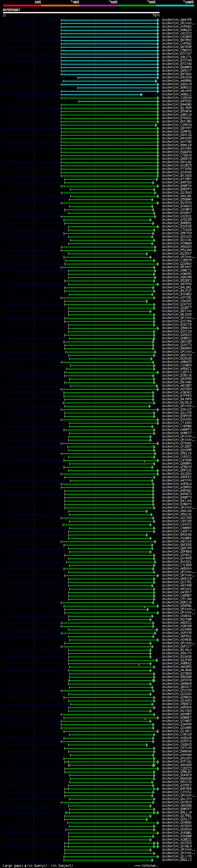Screen dimensions: 197x868
Task: Open the UniRef100_A9NLE0 hit label
Action: 177,30
